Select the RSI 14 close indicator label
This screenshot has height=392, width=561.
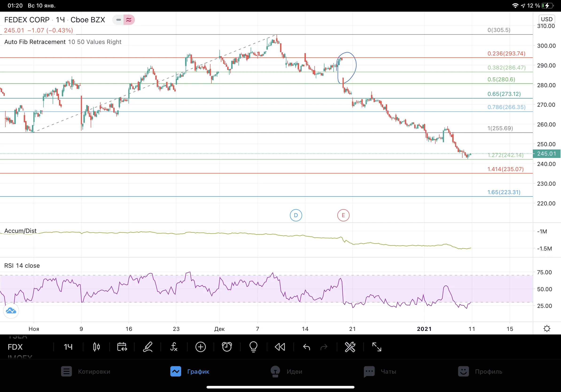[22, 266]
